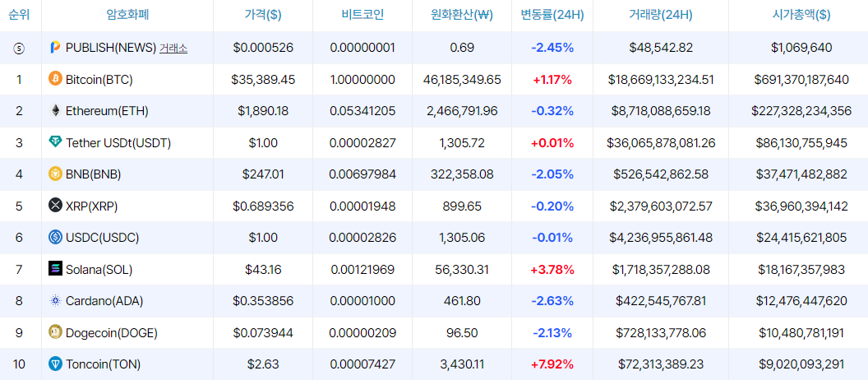Select the USDC(USDC) name text
868x380 pixels.
[102, 239]
